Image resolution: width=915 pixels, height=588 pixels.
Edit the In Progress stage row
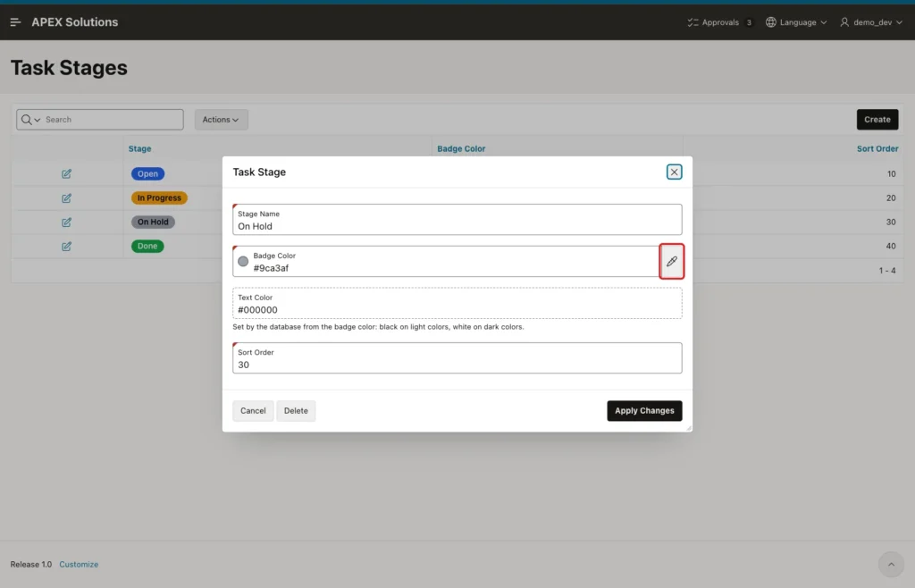pos(66,198)
